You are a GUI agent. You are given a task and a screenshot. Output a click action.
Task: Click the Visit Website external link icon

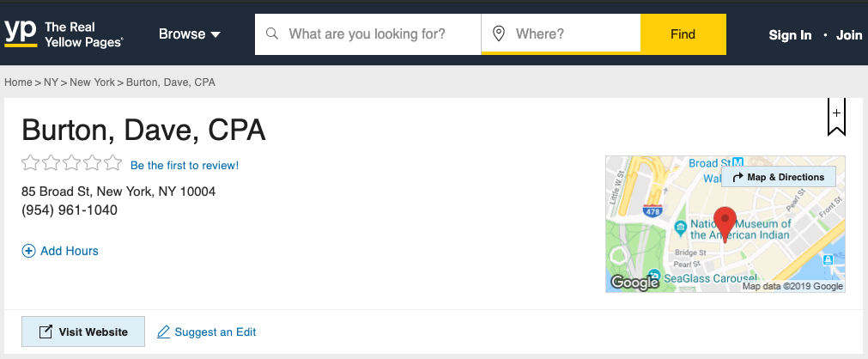[x=46, y=332]
